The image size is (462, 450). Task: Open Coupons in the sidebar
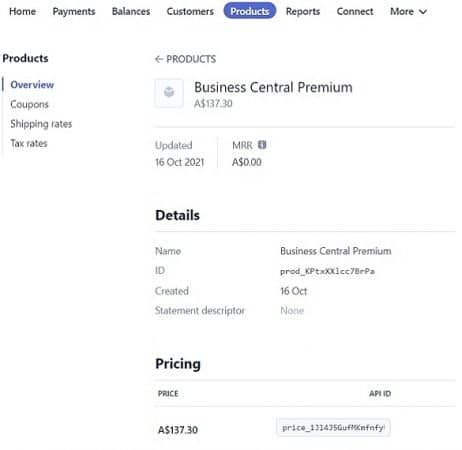[x=29, y=104]
